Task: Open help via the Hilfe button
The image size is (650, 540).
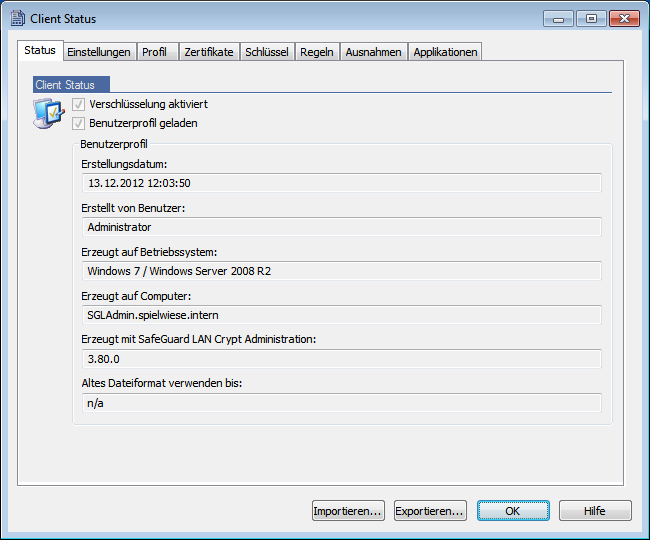Action: [595, 511]
